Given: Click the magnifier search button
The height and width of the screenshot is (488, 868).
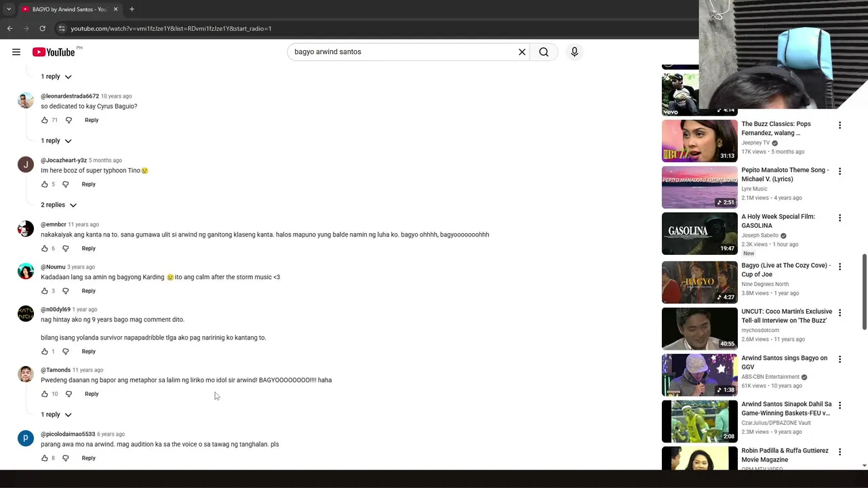Looking at the screenshot, I should [544, 52].
